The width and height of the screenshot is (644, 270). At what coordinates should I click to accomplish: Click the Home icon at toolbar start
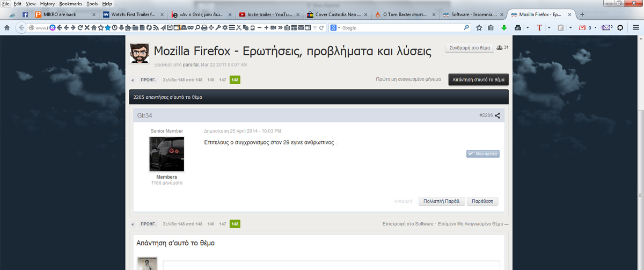click(7, 27)
